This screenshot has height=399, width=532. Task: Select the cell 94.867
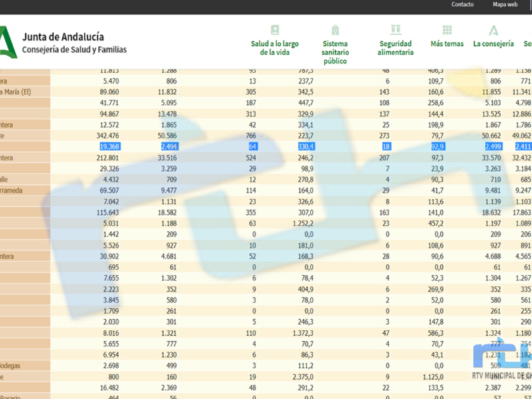(x=109, y=114)
